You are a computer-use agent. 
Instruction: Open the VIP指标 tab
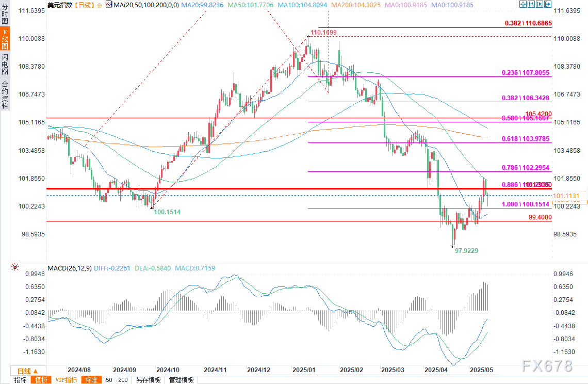67,380
